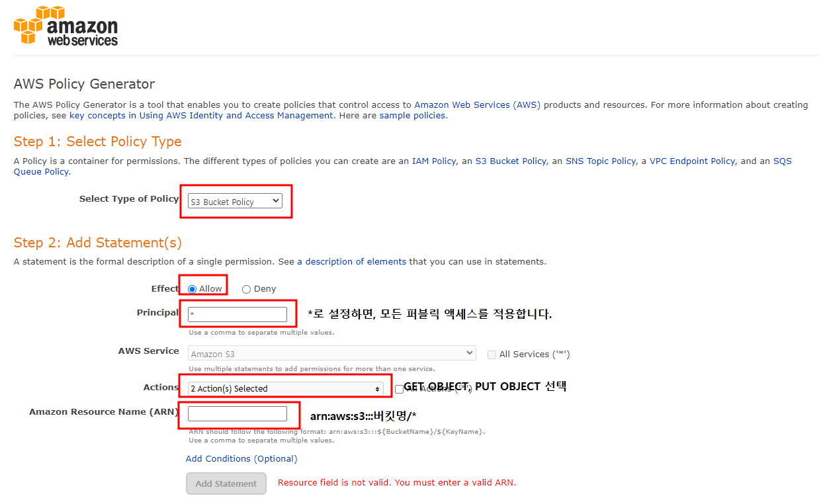Image resolution: width=819 pixels, height=504 pixels.
Task: Click the Step 1: Select Policy Type heading
Action: click(x=98, y=142)
